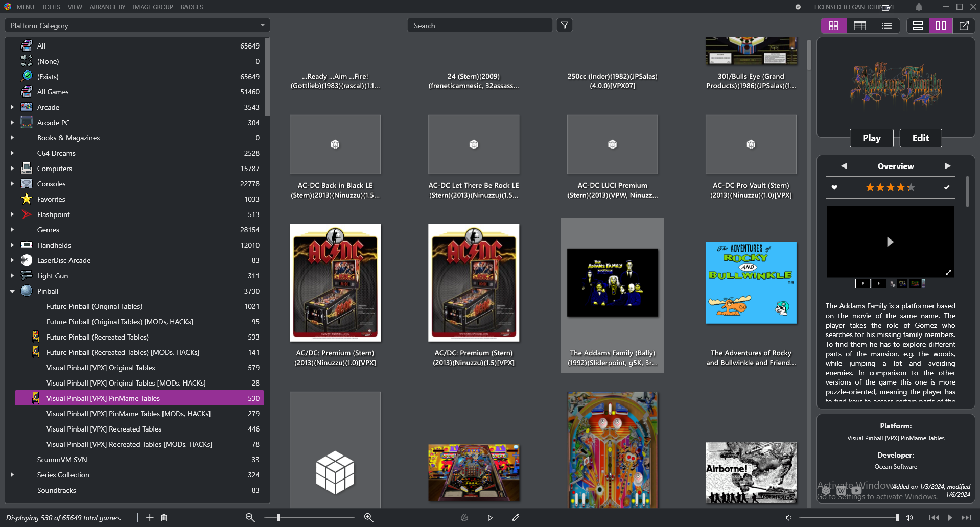Open Platform Category dropdown
980x527 pixels.
(x=137, y=26)
